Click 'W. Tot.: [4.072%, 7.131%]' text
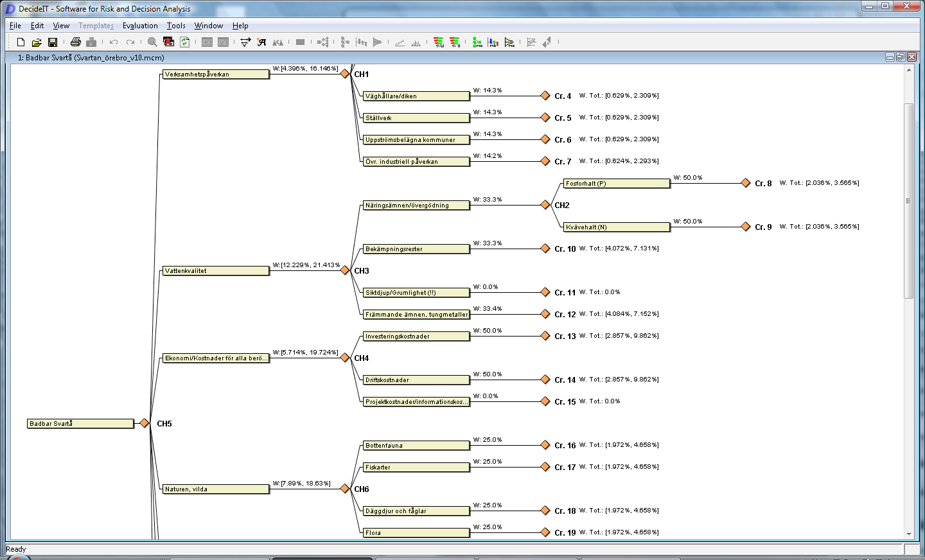Screen dimensions: 925x560 coord(619,249)
